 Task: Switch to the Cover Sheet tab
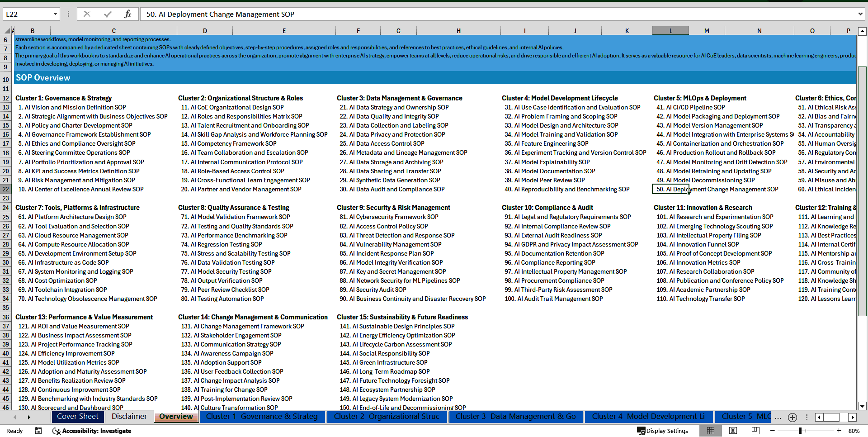coord(78,417)
